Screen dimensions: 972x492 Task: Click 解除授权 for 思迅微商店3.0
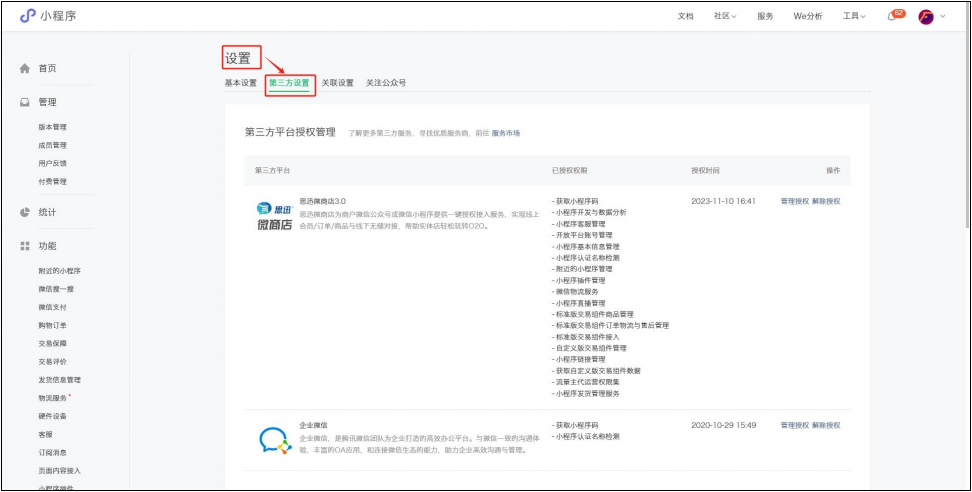click(x=826, y=201)
